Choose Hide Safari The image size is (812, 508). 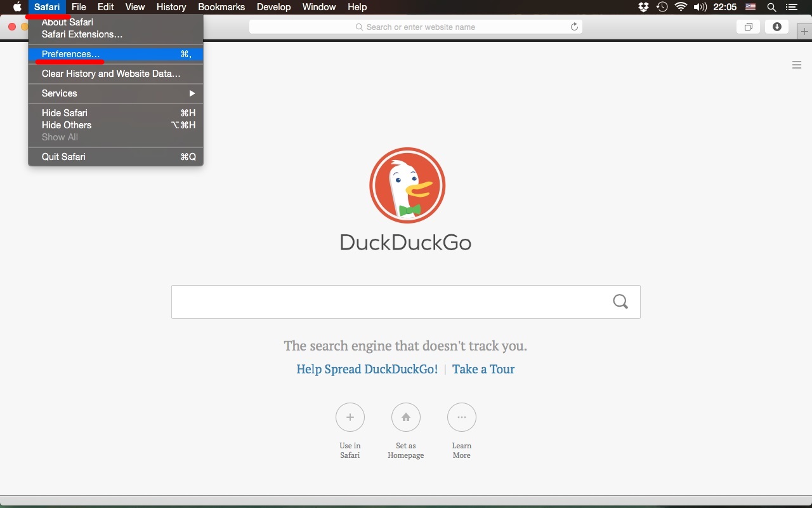click(x=115, y=113)
